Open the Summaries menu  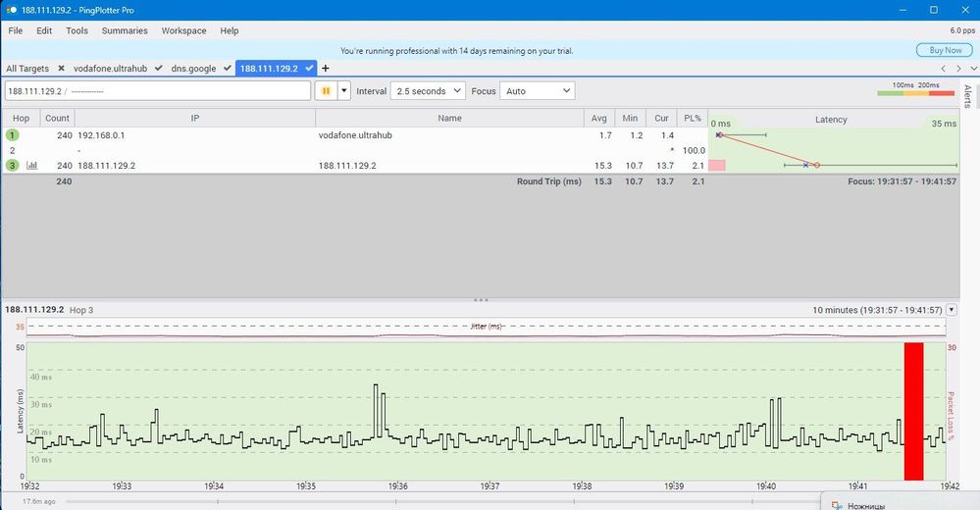click(x=125, y=30)
